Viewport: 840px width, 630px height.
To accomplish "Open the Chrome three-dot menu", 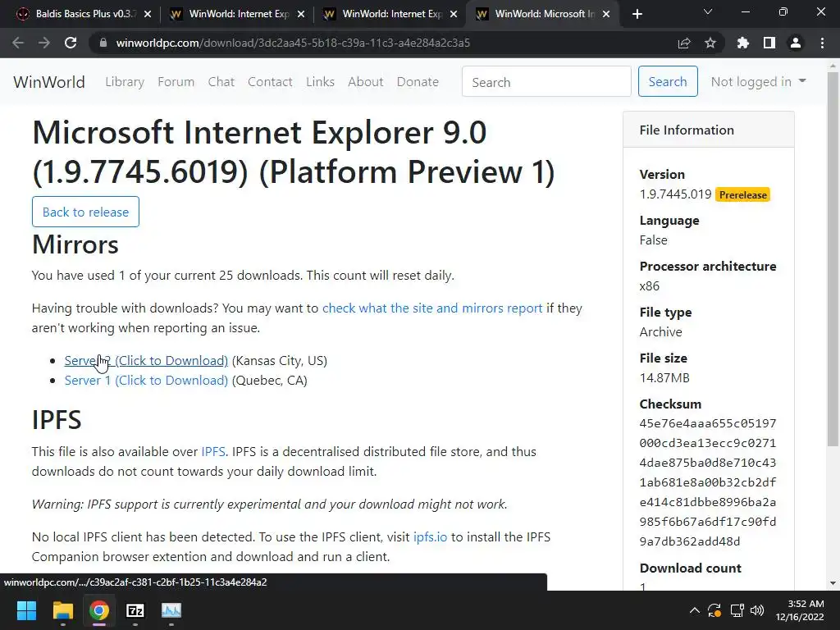I will (x=822, y=43).
